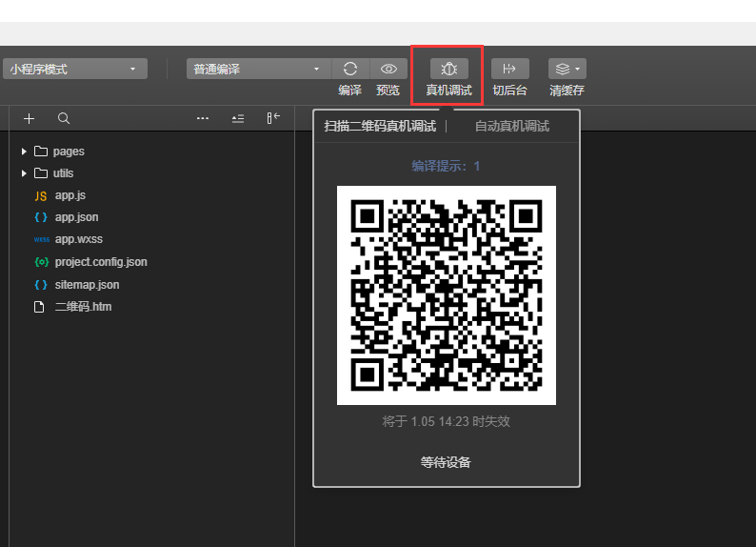The image size is (756, 547).
Task: Open the project.config.json file
Action: click(x=101, y=262)
